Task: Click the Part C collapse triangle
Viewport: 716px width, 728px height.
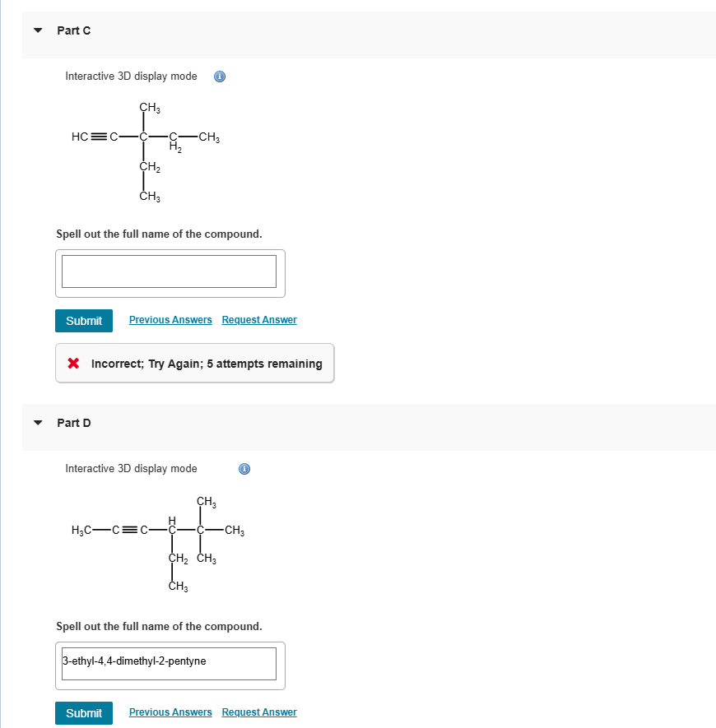Action: coord(37,30)
